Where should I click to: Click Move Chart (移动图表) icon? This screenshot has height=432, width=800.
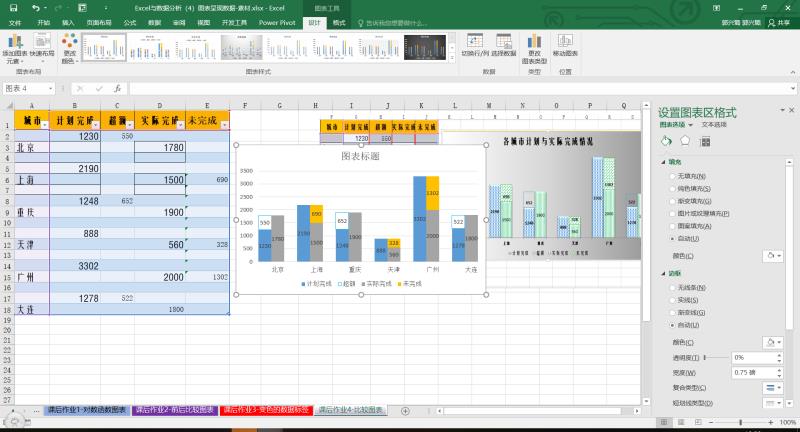565,45
